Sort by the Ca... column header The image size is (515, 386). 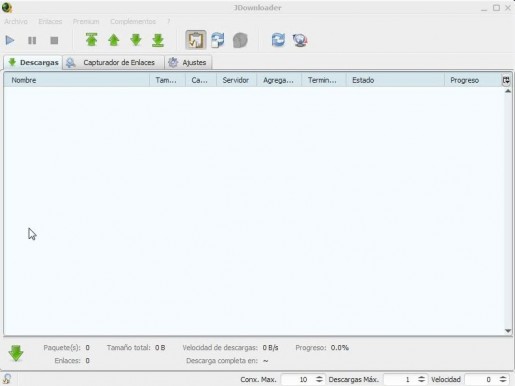coord(201,80)
